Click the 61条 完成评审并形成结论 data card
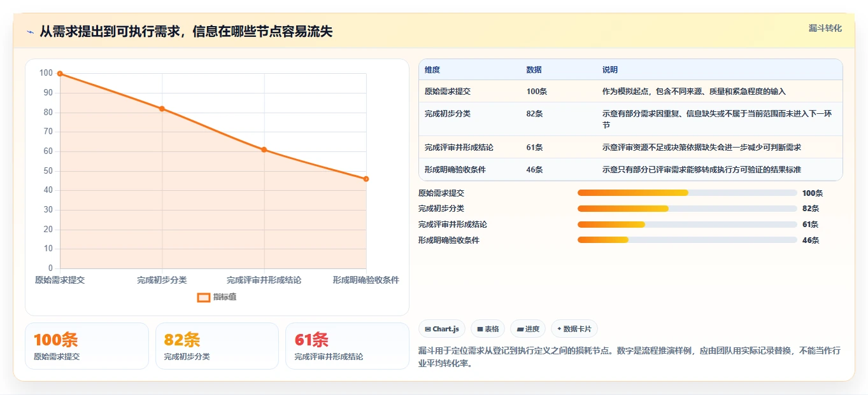Screen dimensions: 868x395 (x=347, y=346)
